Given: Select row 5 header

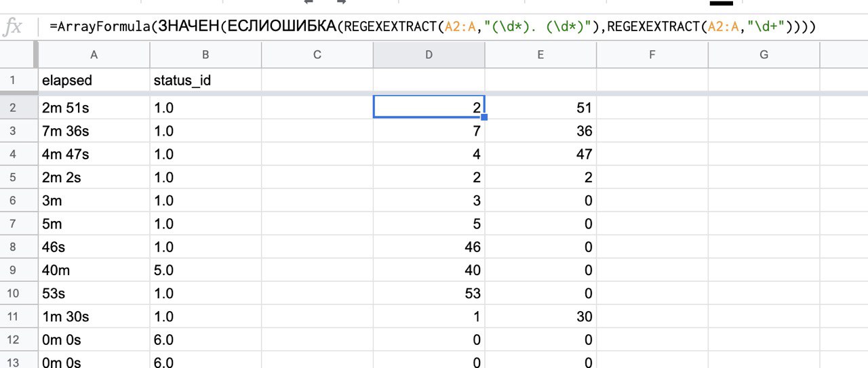Looking at the screenshot, I should 19,177.
